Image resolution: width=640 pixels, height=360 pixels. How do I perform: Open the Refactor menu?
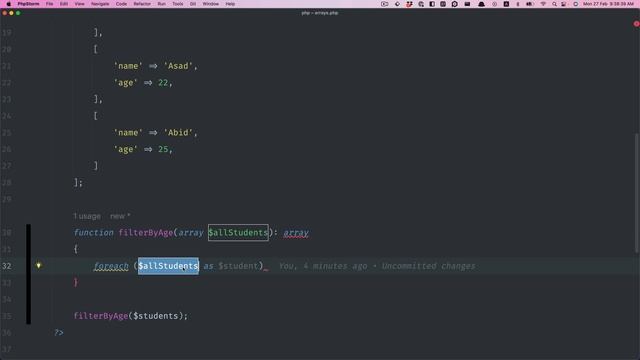point(142,4)
